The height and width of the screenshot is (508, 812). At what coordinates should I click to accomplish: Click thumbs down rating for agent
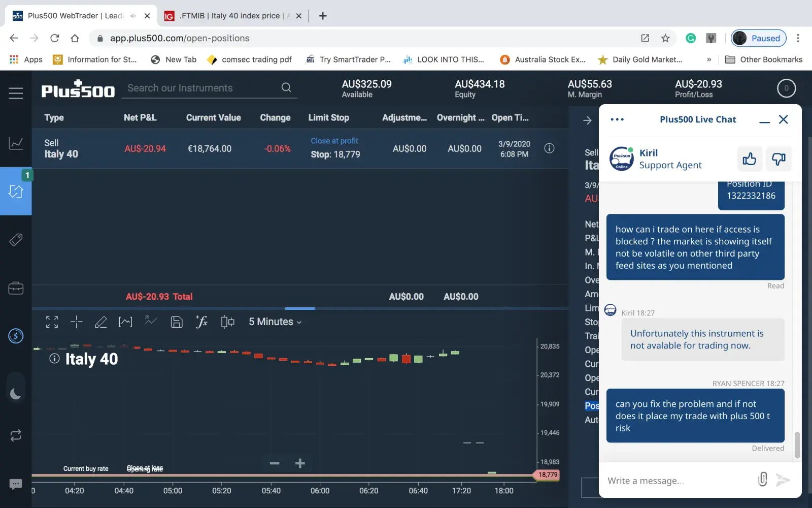tap(779, 159)
